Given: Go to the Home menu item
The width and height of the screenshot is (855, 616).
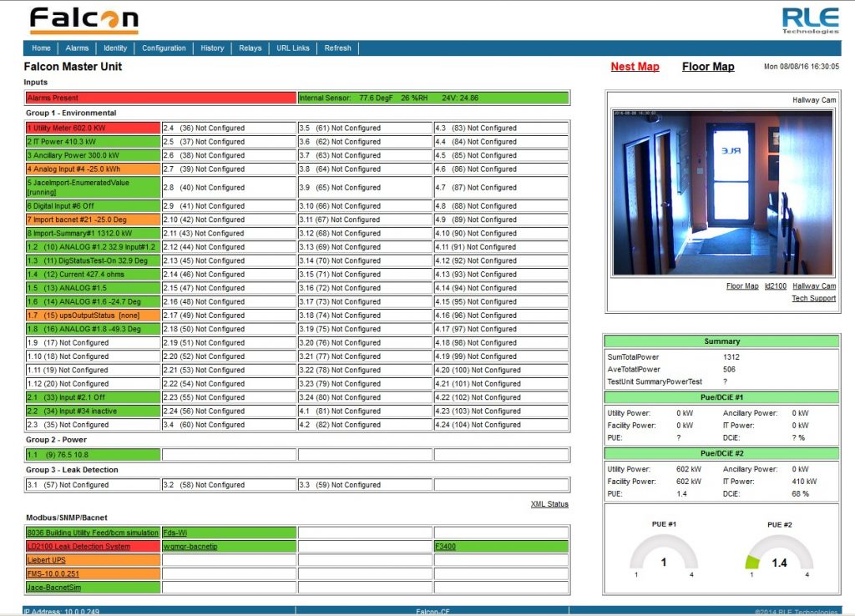Looking at the screenshot, I should [41, 48].
